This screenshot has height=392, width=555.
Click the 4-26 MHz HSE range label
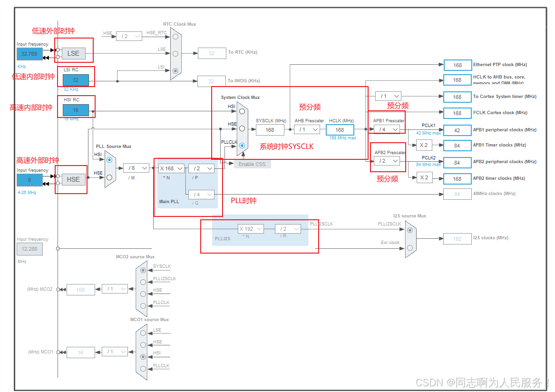(27, 193)
